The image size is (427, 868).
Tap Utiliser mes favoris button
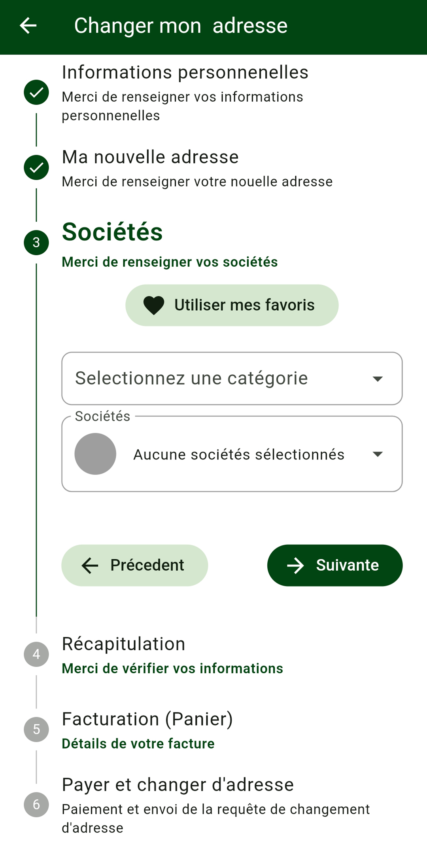pos(232,305)
